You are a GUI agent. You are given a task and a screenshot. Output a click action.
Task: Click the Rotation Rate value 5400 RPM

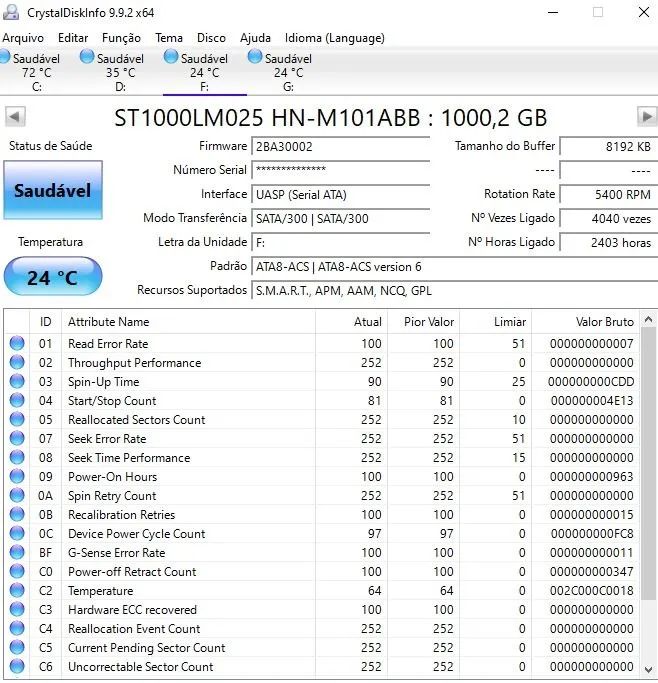[x=608, y=194]
